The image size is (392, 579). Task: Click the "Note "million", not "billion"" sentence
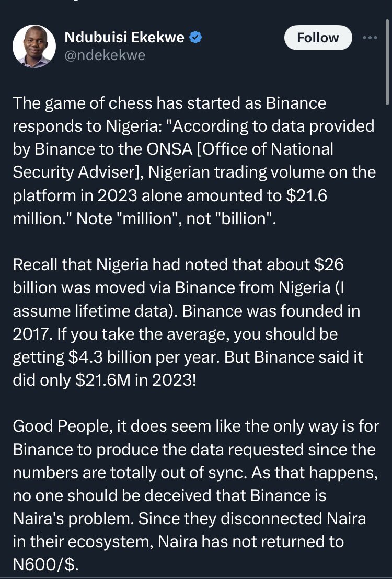pos(176,218)
